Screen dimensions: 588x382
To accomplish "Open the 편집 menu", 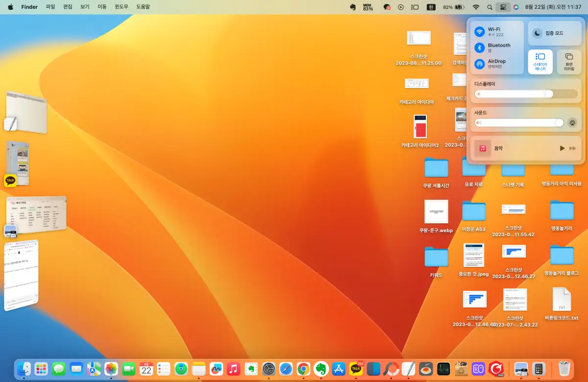I will [68, 7].
